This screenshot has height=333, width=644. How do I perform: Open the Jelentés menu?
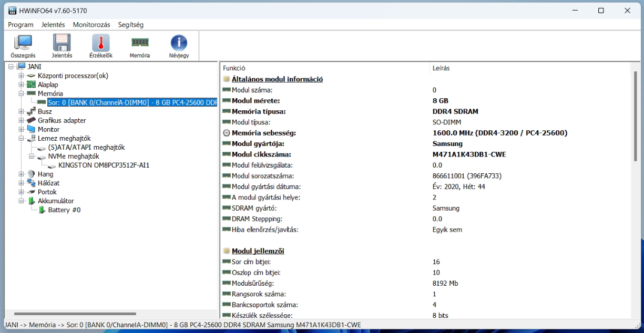[53, 25]
